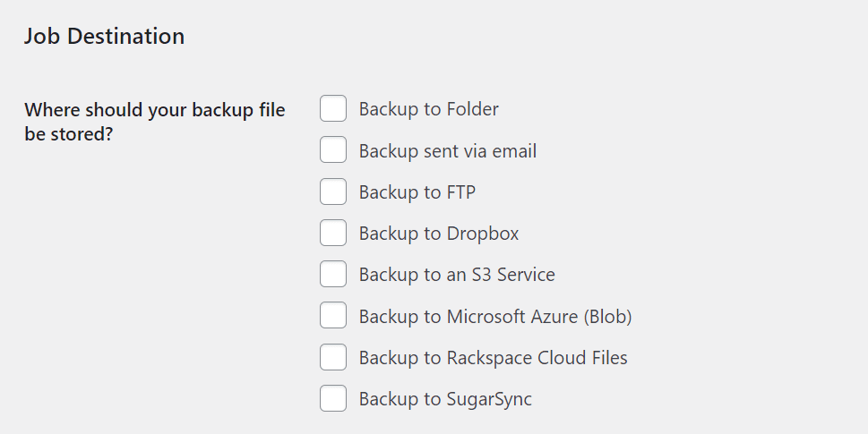This screenshot has height=434, width=868.
Task: Click the "Backup sent via email" label text
Action: coord(447,151)
